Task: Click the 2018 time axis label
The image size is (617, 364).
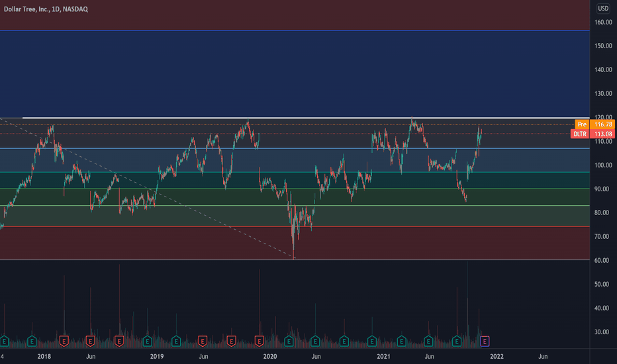Action: tap(44, 357)
